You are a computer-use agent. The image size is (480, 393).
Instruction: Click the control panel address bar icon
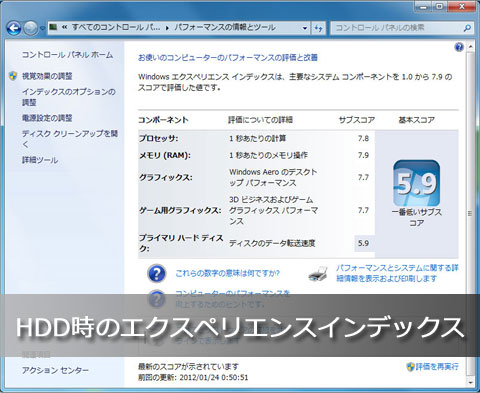click(x=53, y=27)
